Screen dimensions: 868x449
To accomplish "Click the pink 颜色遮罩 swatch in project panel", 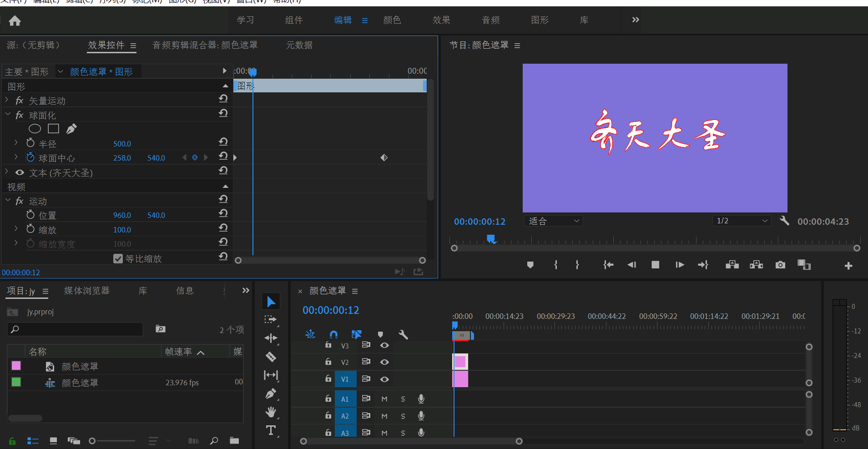I will tap(15, 365).
